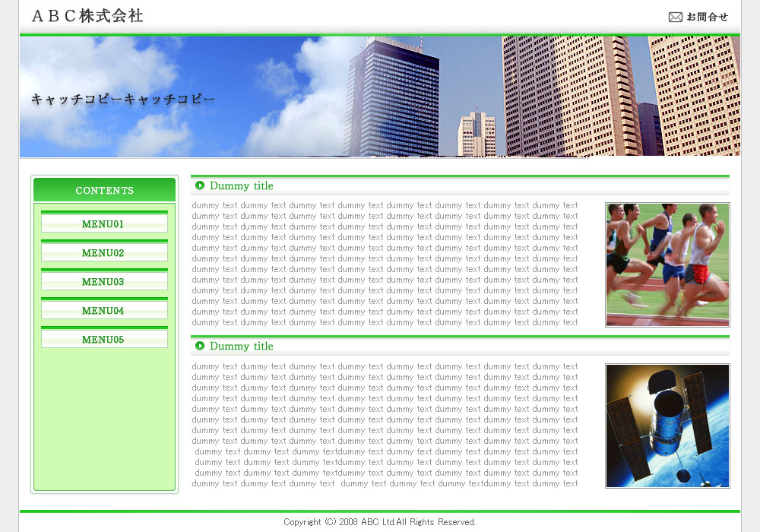Select the second Dummy title heading
The image size is (760, 532).
point(242,346)
